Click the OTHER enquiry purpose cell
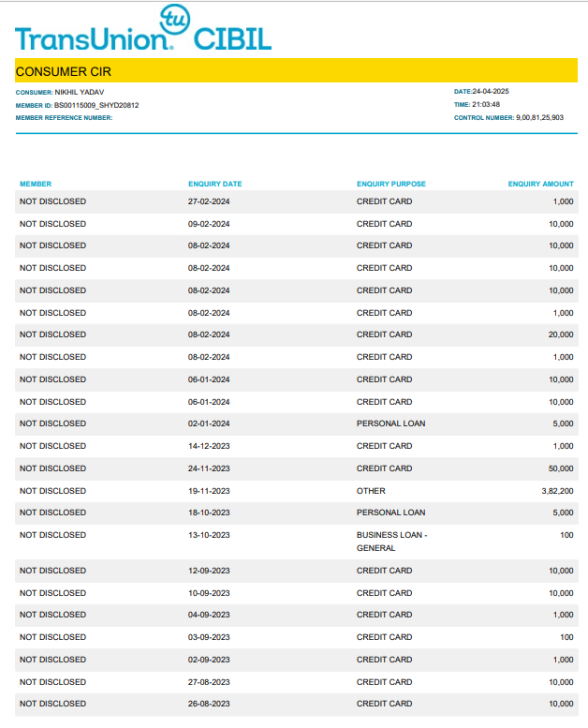Screen dimensions: 588x728 pyautogui.click(x=371, y=491)
